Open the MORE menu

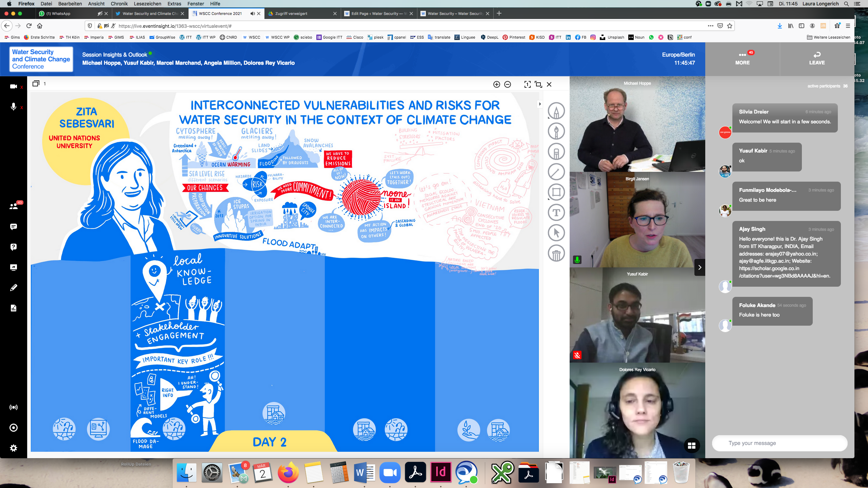click(743, 59)
